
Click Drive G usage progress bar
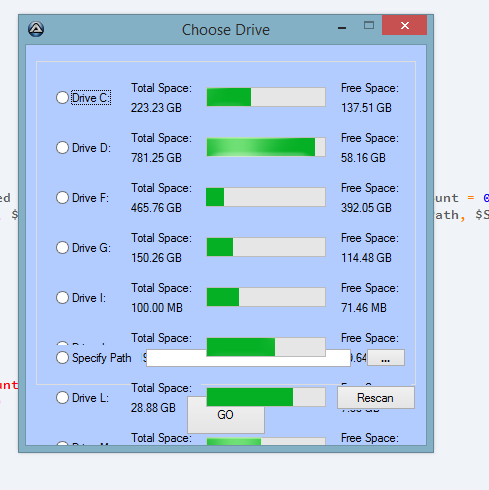(266, 247)
